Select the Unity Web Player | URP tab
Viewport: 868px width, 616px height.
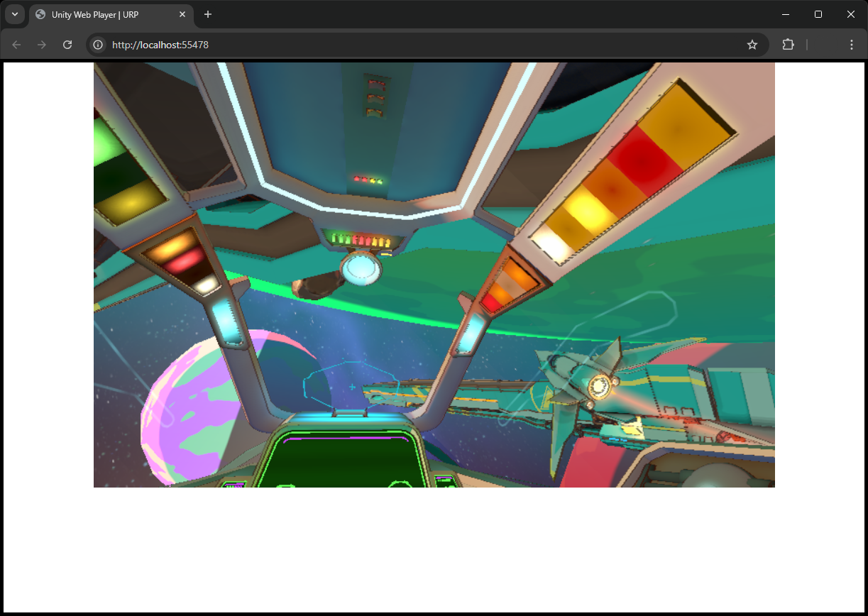pyautogui.click(x=106, y=14)
